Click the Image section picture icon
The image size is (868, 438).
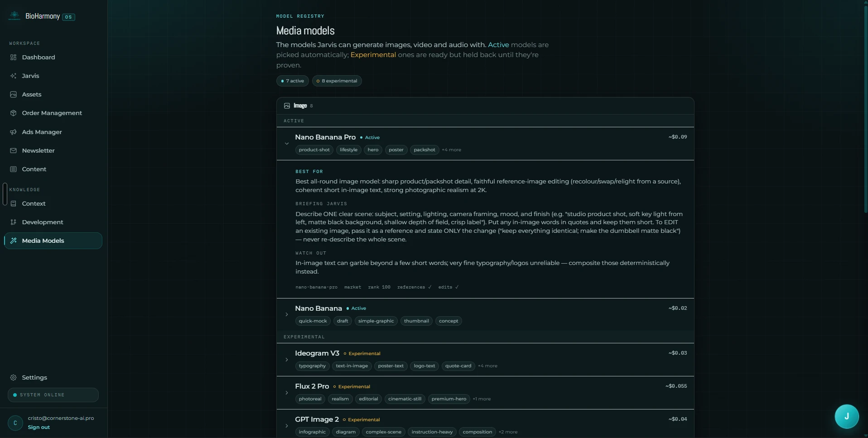[x=287, y=106]
